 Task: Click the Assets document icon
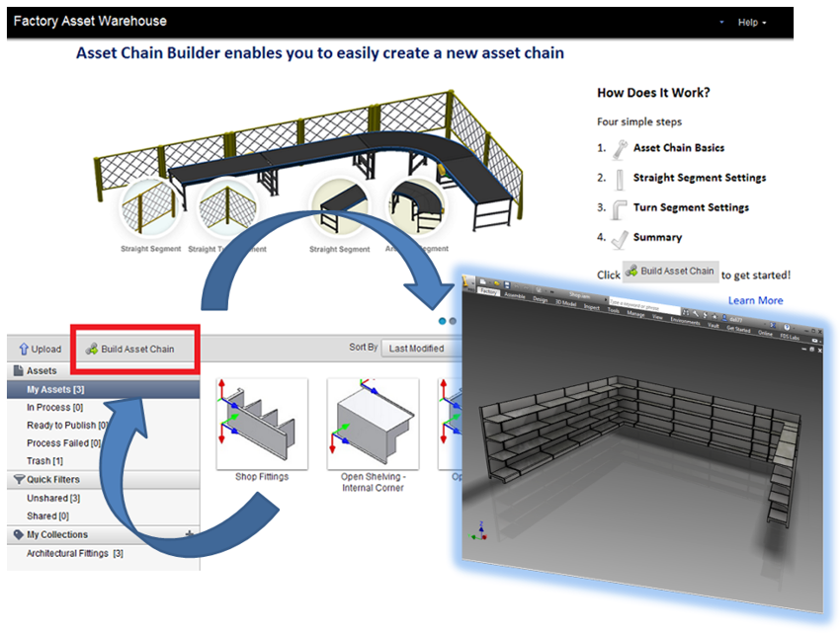[x=18, y=370]
